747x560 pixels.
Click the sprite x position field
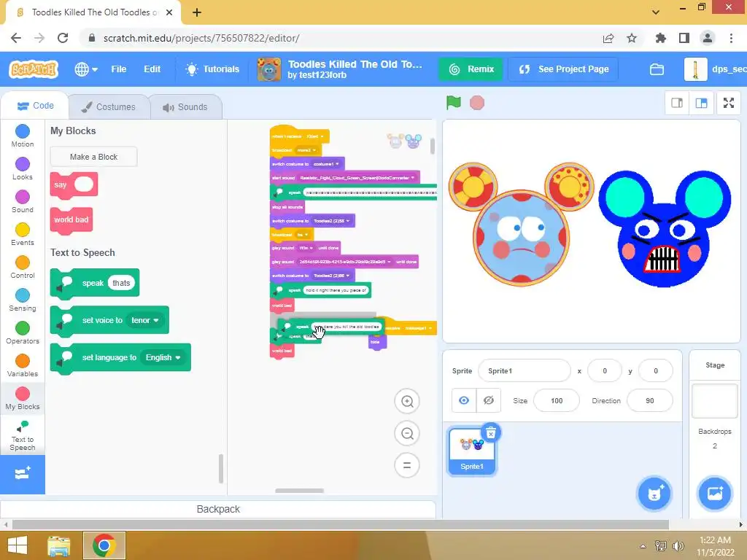(x=605, y=371)
